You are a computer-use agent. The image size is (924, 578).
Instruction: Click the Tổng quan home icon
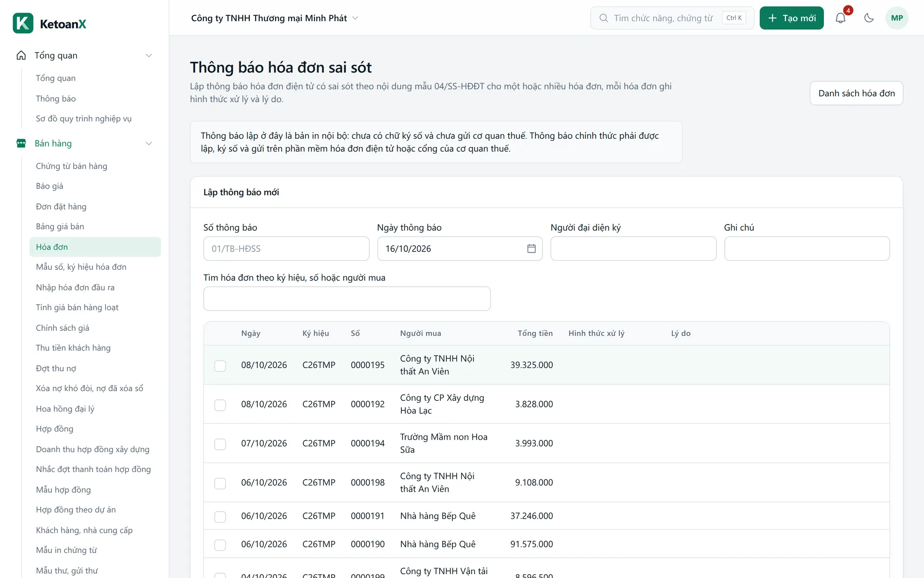click(21, 55)
